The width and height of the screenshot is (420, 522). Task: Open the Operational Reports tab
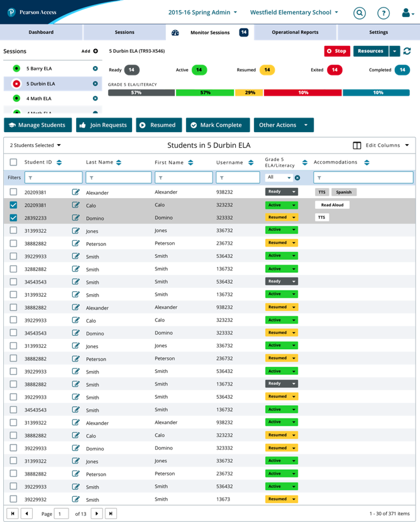pyautogui.click(x=295, y=32)
